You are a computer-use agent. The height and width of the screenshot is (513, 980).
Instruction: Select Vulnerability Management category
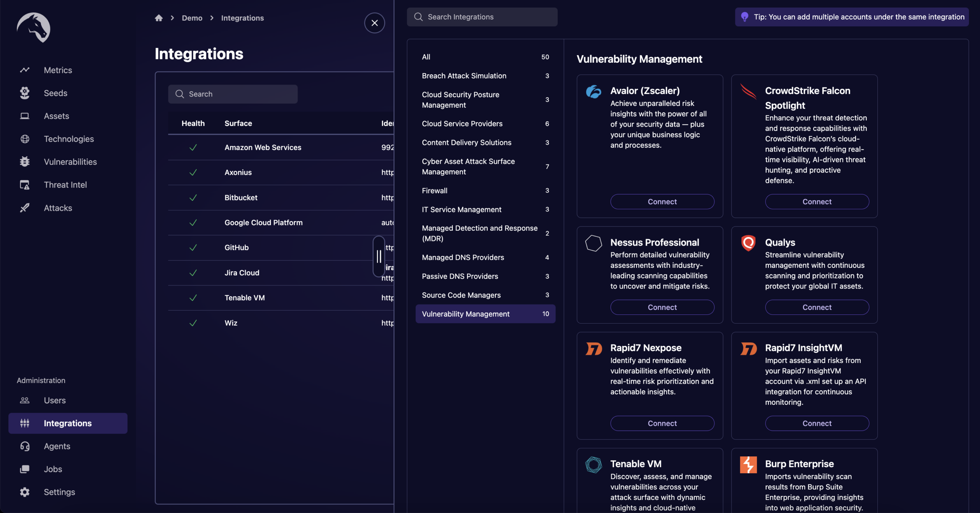485,314
